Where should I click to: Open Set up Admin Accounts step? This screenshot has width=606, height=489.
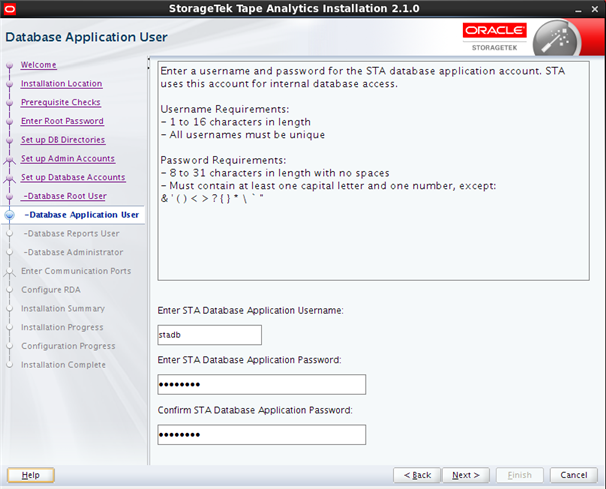pyautogui.click(x=68, y=158)
